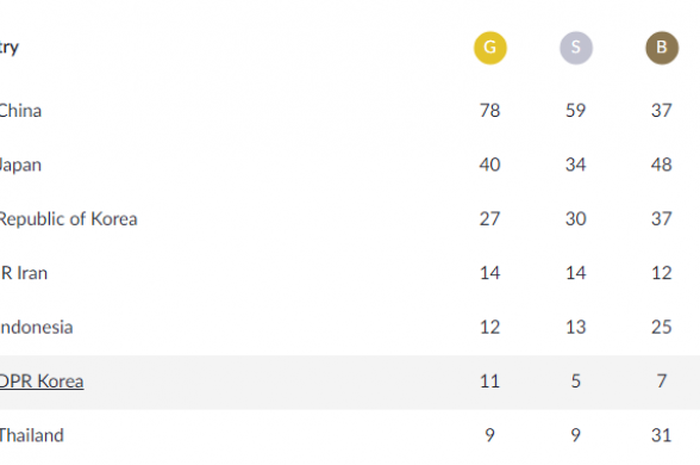
Task: Click Japan's gold count of 40
Action: point(490,165)
